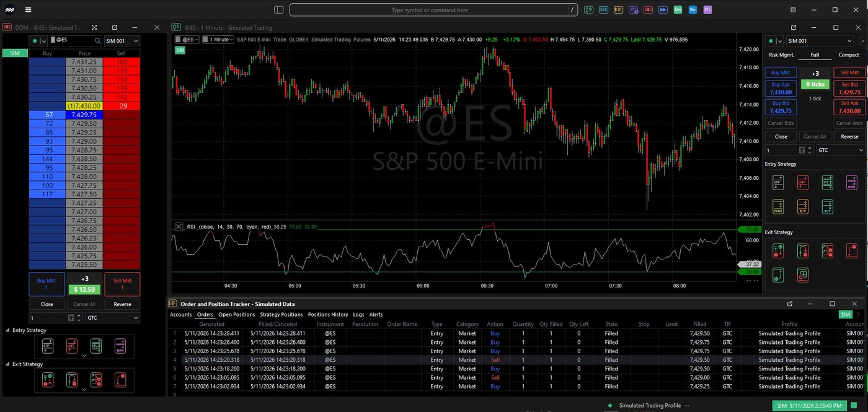This screenshot has width=868, height=412.
Task: Click the layout panel icon left of command bar
Action: (x=278, y=10)
